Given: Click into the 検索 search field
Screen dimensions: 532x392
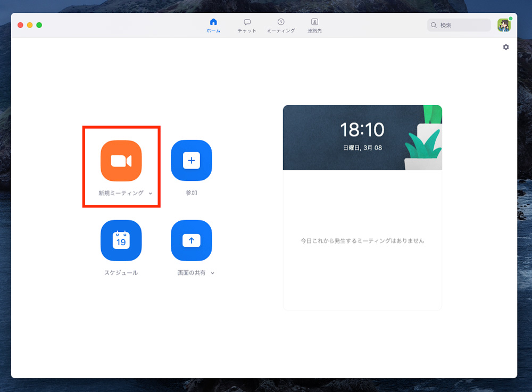Looking at the screenshot, I should point(459,25).
